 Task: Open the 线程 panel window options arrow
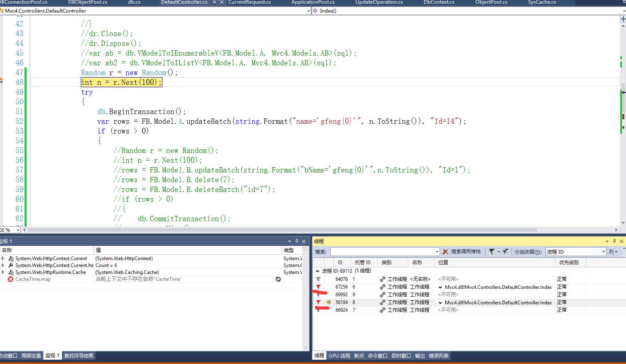click(x=607, y=241)
